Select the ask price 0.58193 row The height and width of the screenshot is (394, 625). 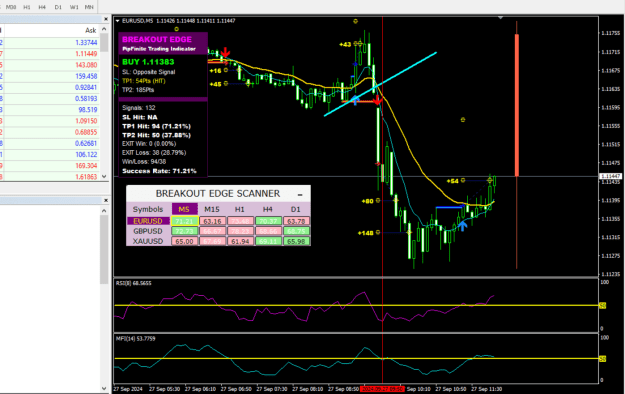click(x=49, y=98)
